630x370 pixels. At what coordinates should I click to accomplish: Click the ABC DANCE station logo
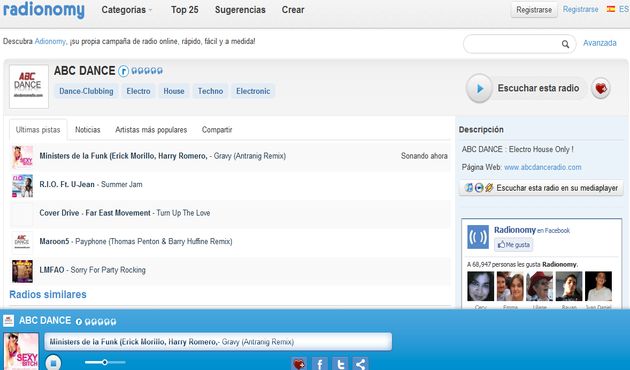29,86
